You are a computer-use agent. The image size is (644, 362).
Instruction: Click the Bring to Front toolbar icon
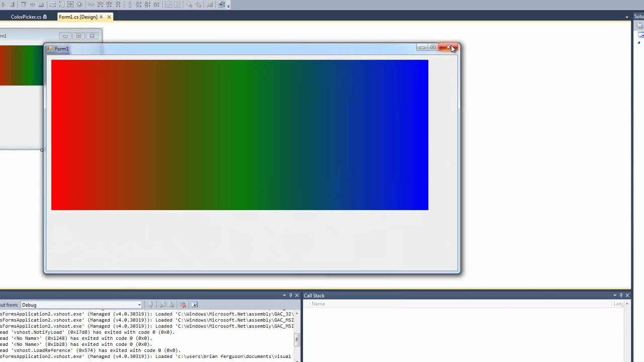point(189,5)
